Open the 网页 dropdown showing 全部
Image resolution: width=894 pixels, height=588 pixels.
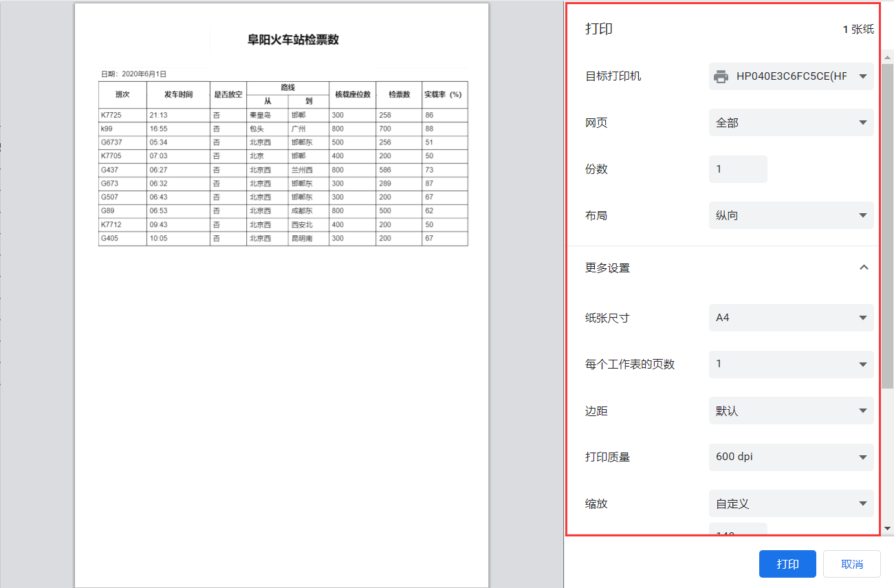pos(792,122)
